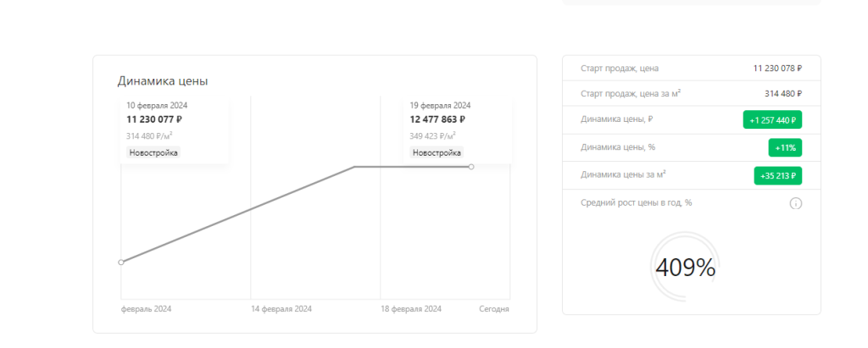868x348 pixels.
Task: Click the +35 213 ₽ green badge
Action: tap(778, 176)
